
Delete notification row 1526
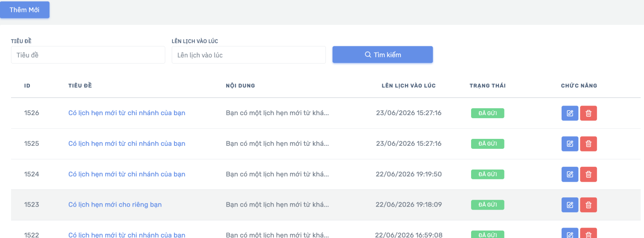(588, 113)
